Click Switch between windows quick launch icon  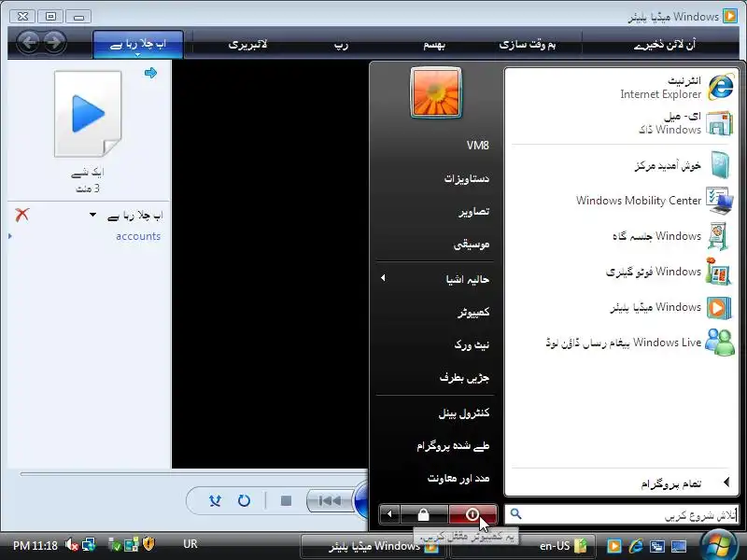(657, 546)
